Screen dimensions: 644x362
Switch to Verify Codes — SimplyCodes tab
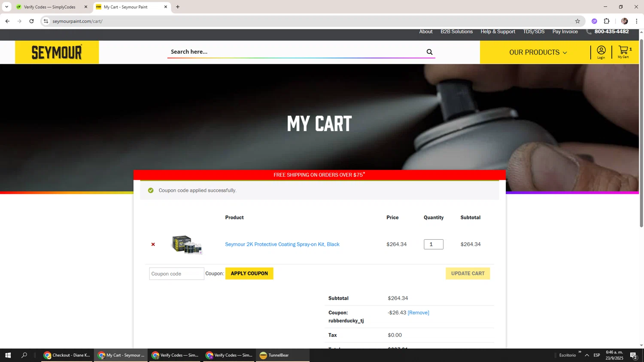click(50, 7)
